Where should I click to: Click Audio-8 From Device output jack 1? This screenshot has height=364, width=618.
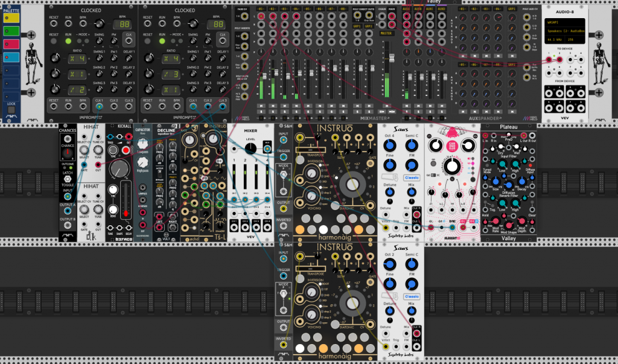[x=549, y=93]
